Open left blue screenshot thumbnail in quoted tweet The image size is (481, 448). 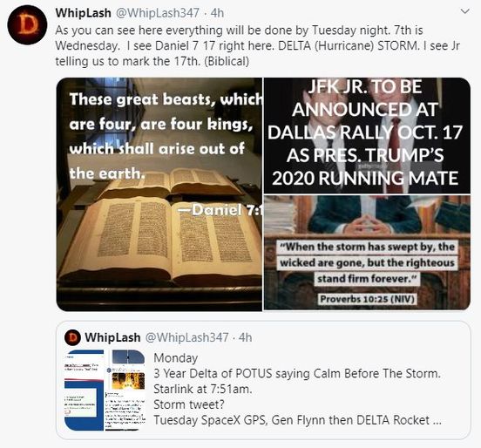84,390
